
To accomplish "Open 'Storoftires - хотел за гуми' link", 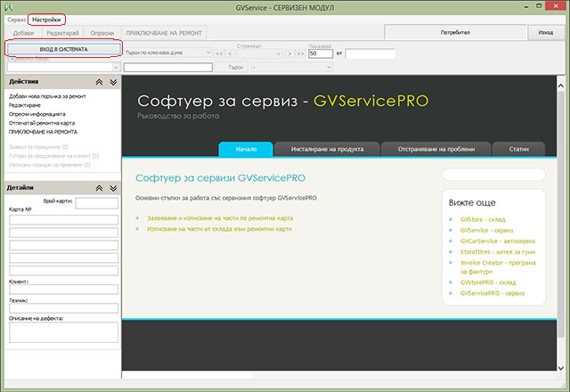I will point(498,251).
